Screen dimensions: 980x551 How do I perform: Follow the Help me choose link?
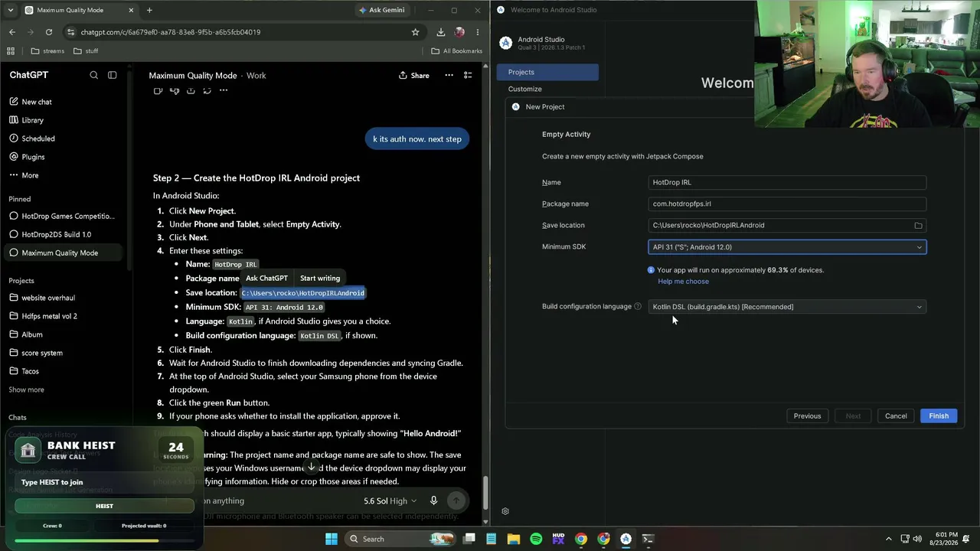(683, 282)
